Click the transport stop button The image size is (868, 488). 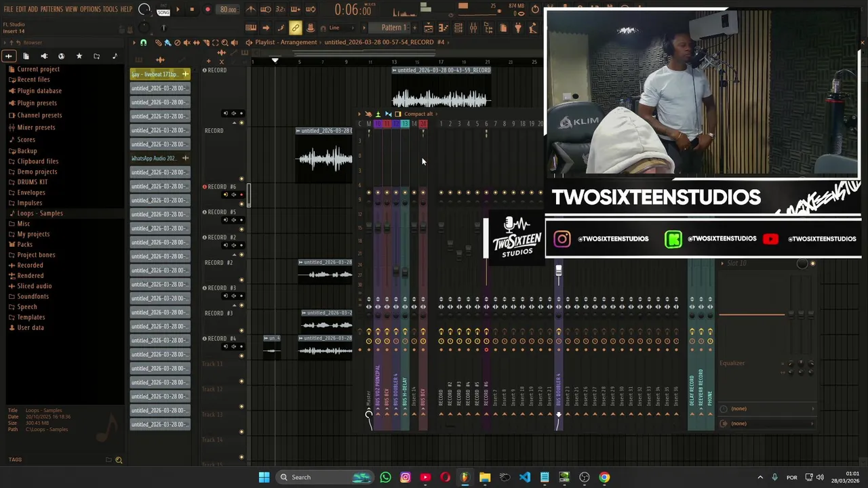click(x=192, y=9)
